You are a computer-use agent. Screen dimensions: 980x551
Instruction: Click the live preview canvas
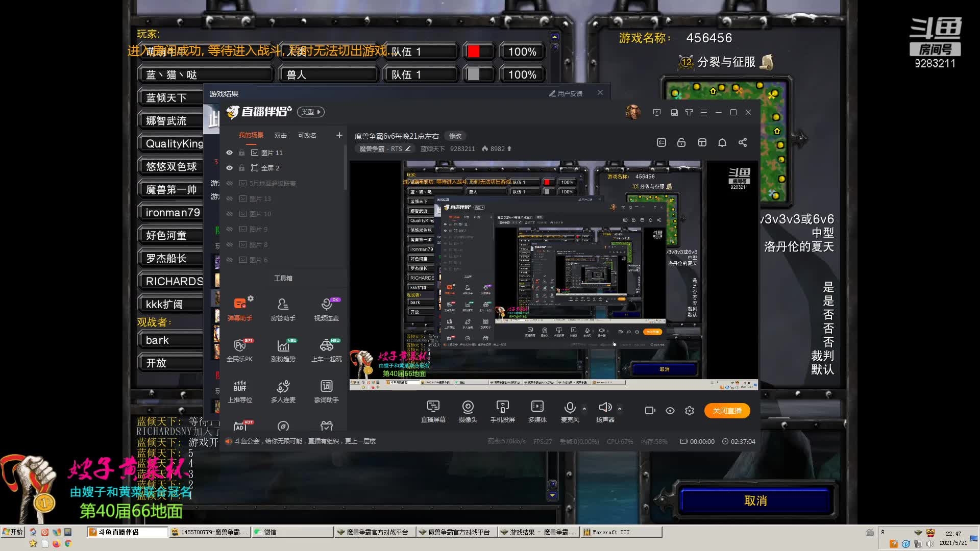[553, 275]
